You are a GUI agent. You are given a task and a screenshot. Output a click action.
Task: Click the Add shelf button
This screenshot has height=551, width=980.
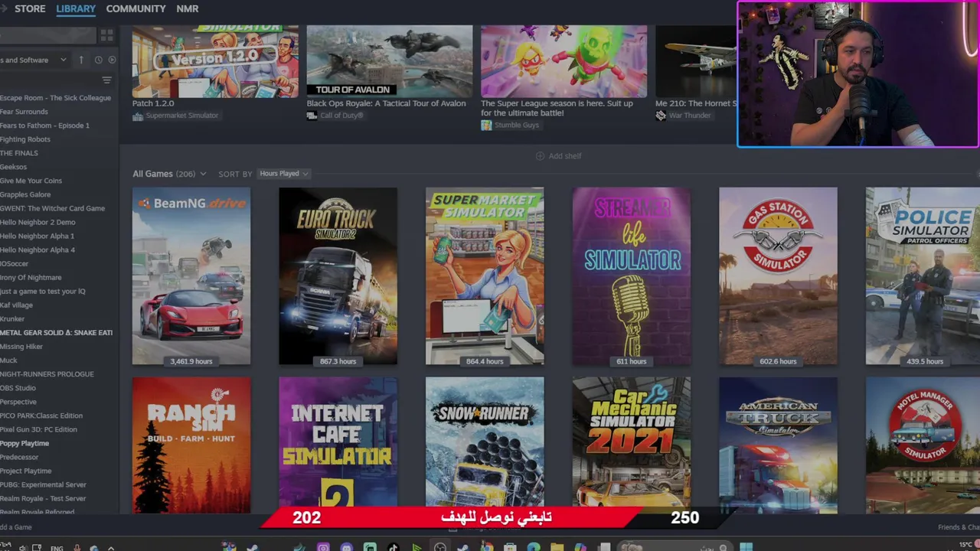[x=558, y=156]
